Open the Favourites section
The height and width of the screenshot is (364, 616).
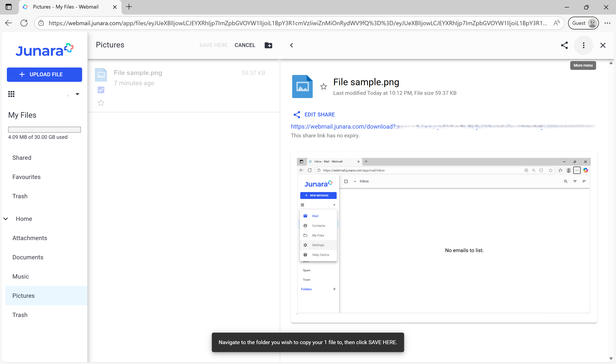coord(27,177)
